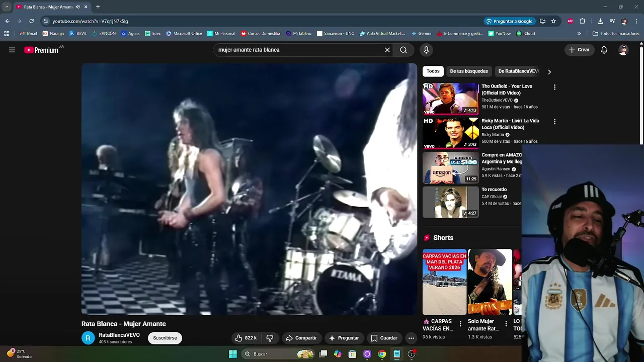Ask about video with Preguntar button
Viewport: 644px width, 362px height.
(344, 338)
